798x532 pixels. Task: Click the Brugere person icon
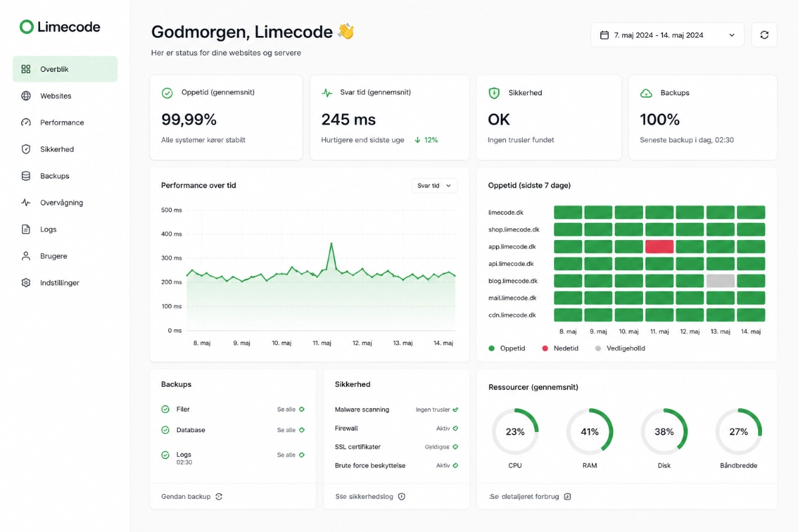(26, 256)
